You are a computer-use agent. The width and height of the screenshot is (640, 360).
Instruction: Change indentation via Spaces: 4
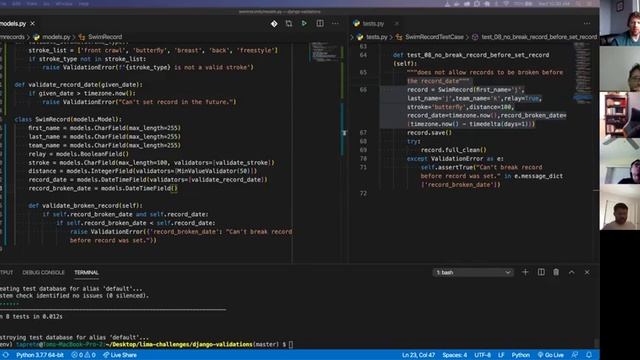coord(455,355)
